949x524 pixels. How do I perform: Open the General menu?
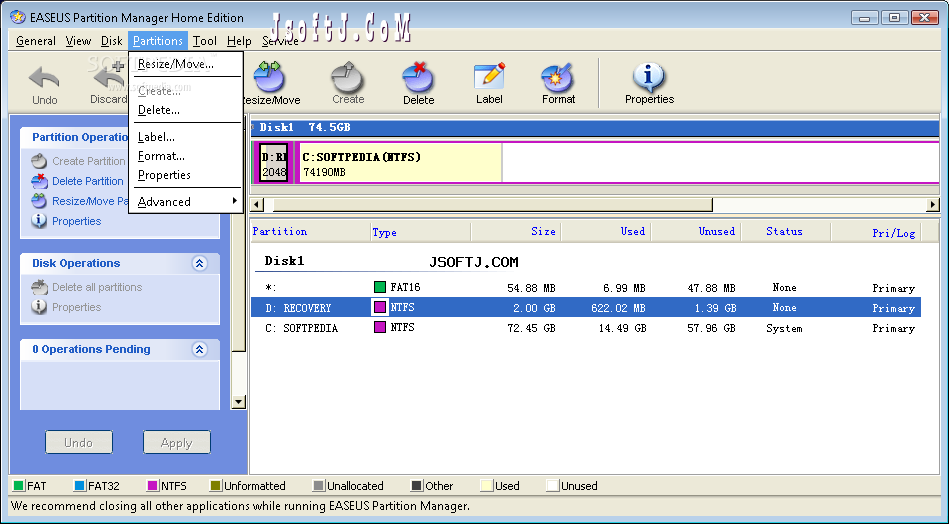[x=36, y=41]
